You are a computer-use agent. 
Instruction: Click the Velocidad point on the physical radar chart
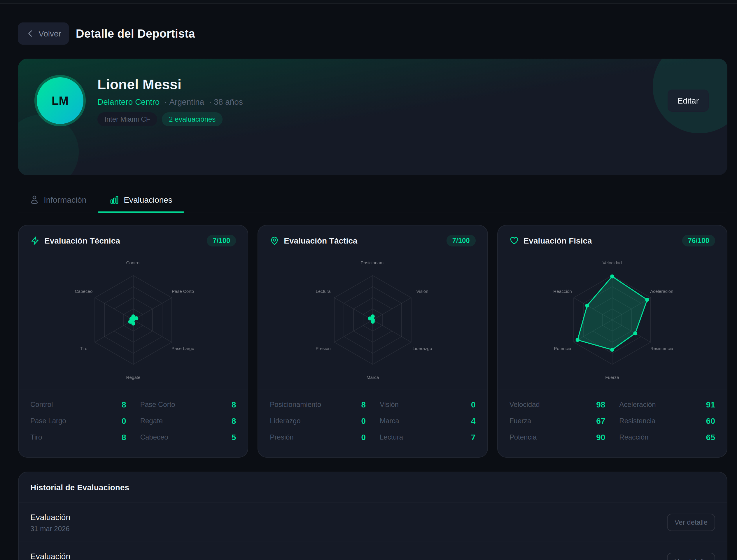612,276
